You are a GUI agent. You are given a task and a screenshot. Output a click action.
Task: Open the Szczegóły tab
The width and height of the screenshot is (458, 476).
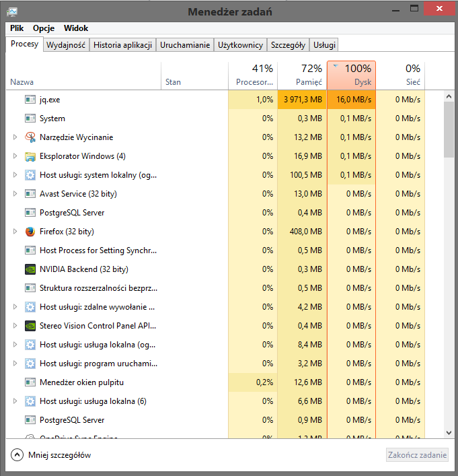click(288, 45)
